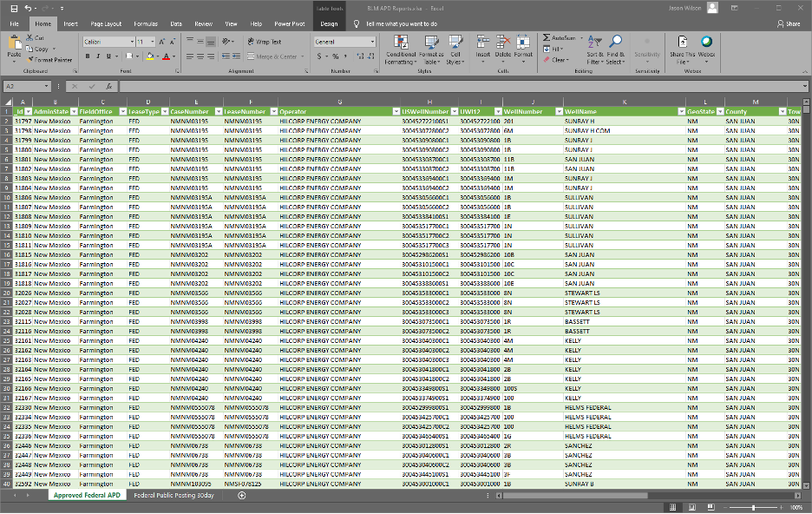
Task: Open Cell Styles gallery icon
Action: (455, 42)
